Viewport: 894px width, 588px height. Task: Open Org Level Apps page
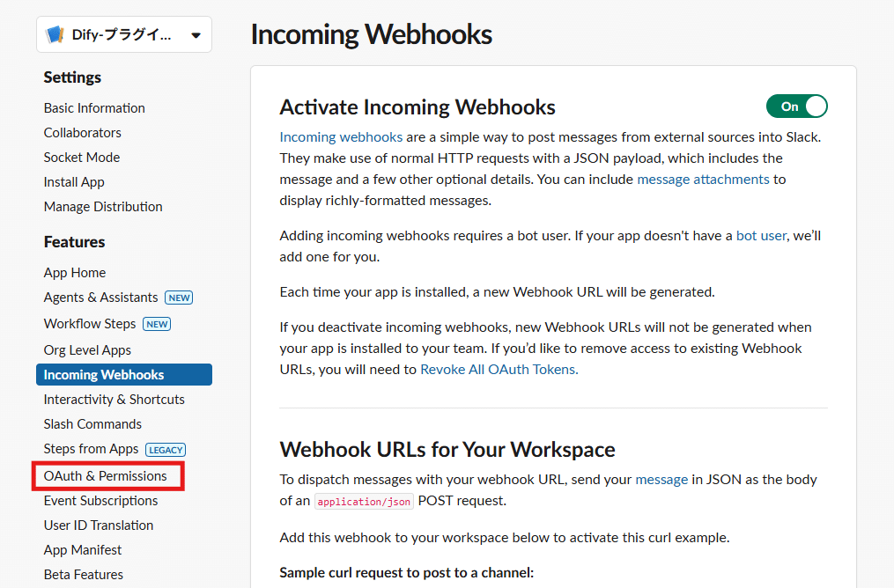(87, 349)
